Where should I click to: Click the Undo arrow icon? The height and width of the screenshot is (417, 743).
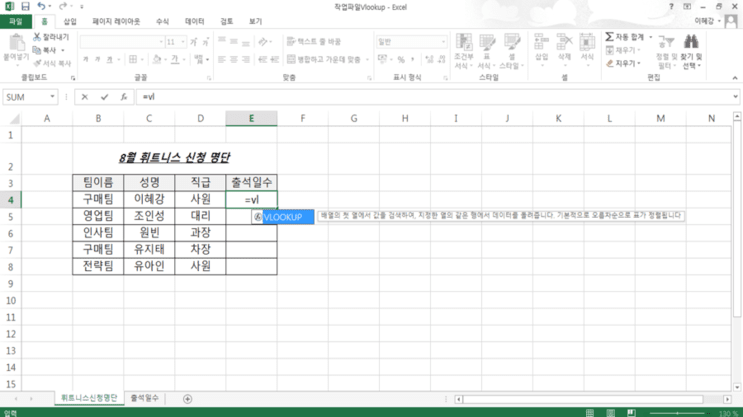[41, 6]
